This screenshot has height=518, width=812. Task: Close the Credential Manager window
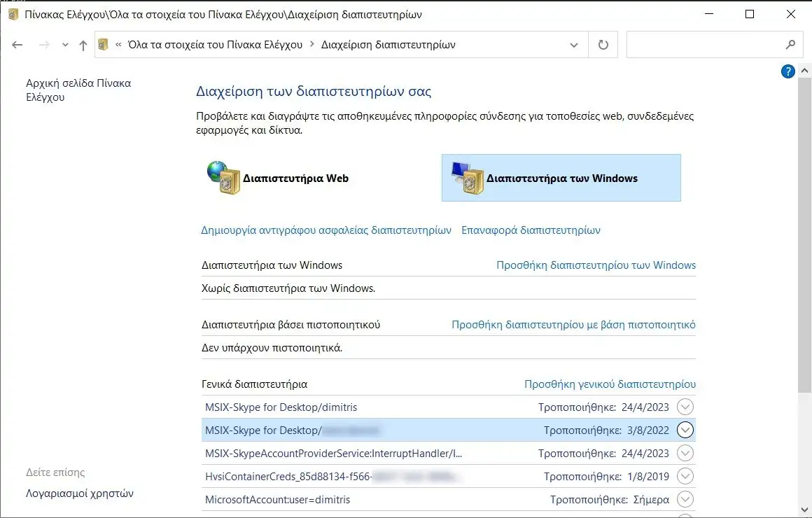pyautogui.click(x=791, y=14)
